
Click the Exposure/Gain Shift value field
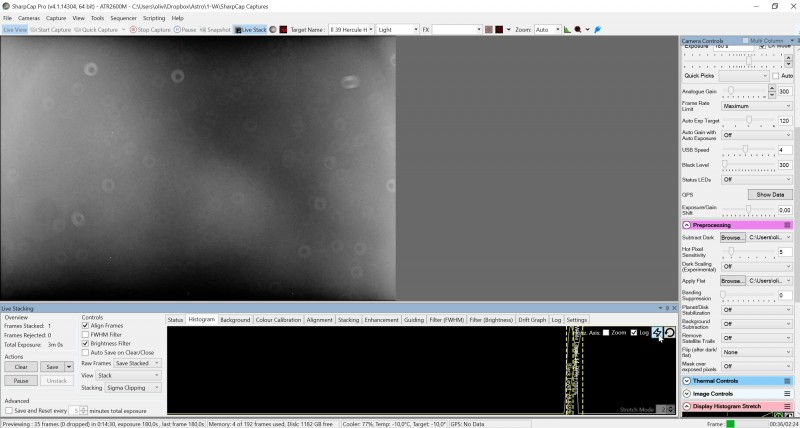point(785,210)
